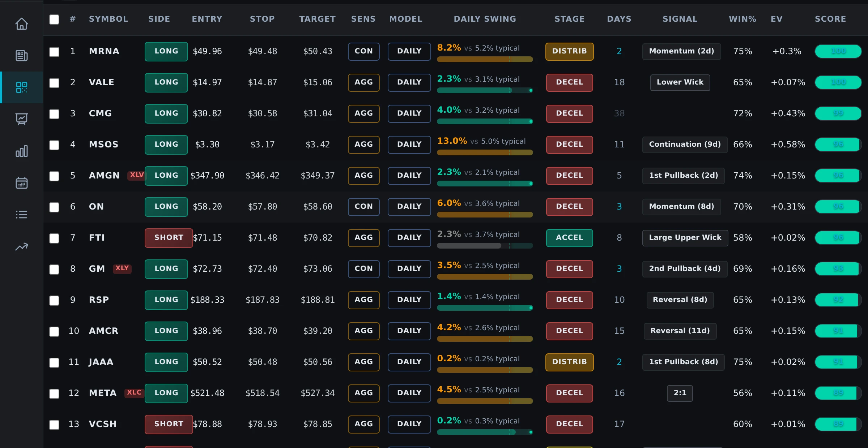Check the VCSH row checkbox
The width and height of the screenshot is (868, 448).
[x=54, y=425]
